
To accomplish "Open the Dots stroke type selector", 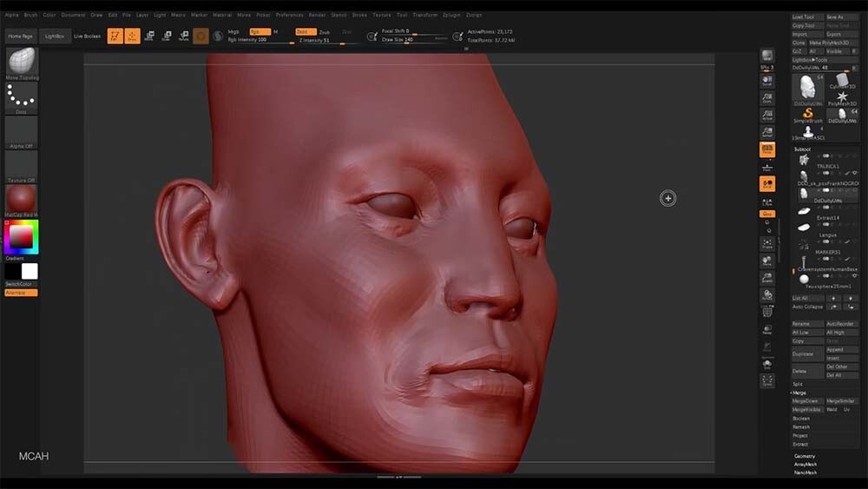I will (x=22, y=97).
